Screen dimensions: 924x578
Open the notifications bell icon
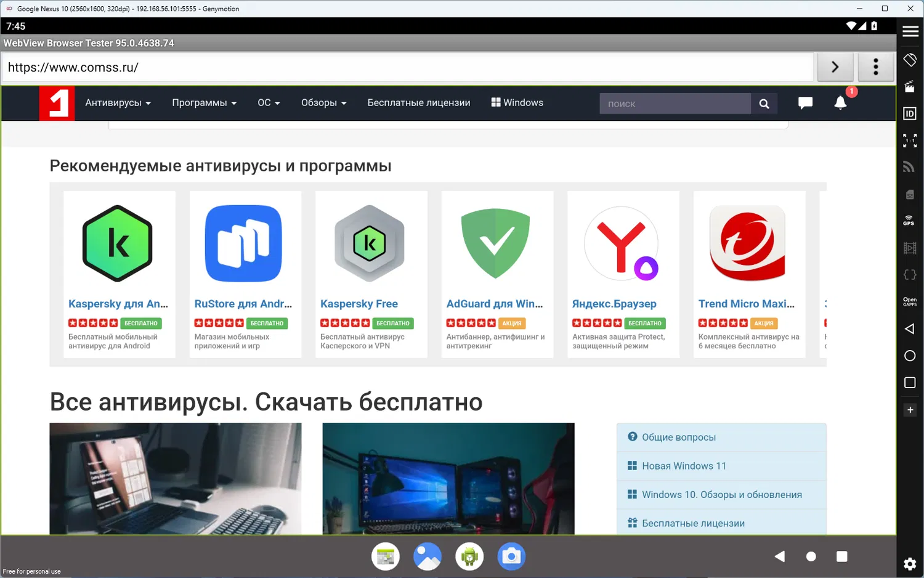pos(840,102)
